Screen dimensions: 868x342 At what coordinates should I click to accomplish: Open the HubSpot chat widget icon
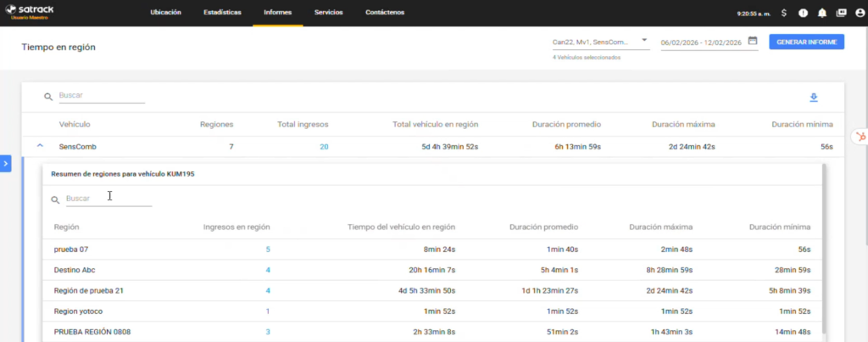point(861,137)
